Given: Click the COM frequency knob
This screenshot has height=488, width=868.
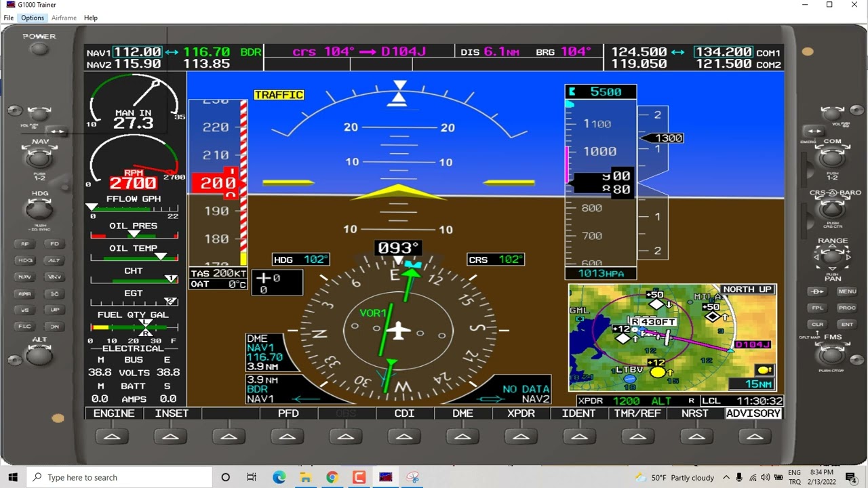Looking at the screenshot, I should pyautogui.click(x=833, y=159).
